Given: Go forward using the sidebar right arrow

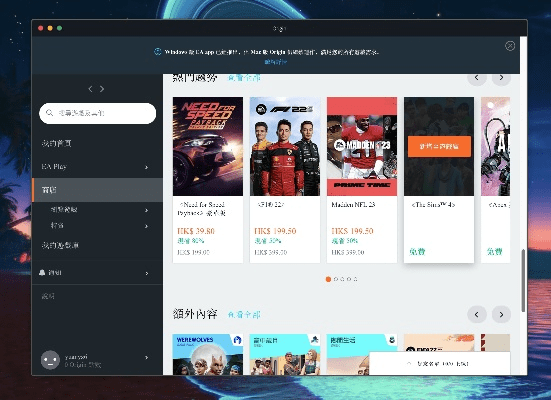Looking at the screenshot, I should [x=102, y=89].
